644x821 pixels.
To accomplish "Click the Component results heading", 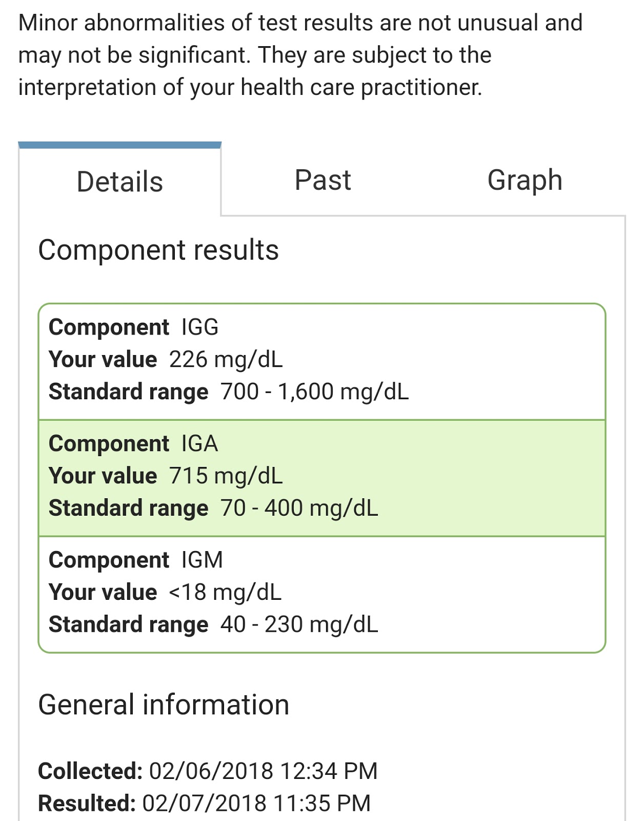I will tap(158, 250).
